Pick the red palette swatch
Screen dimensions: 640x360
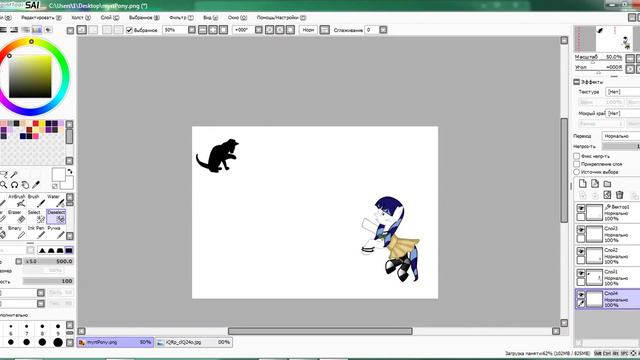coord(36,123)
